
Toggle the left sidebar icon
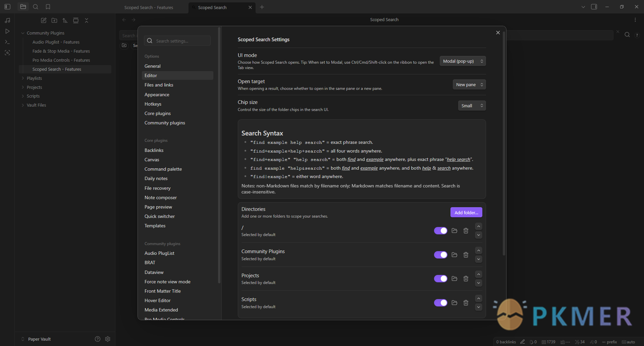[7, 7]
